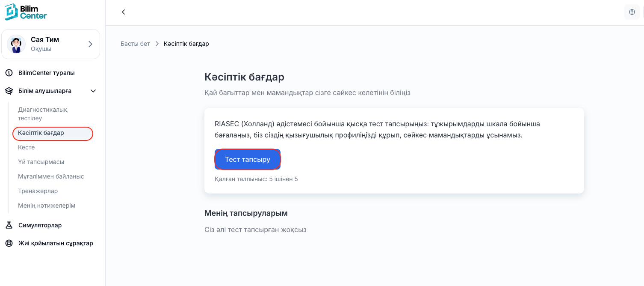Collapse the Білім алушыларға section chevron
Screen dimensions: 644x286
[x=93, y=91]
